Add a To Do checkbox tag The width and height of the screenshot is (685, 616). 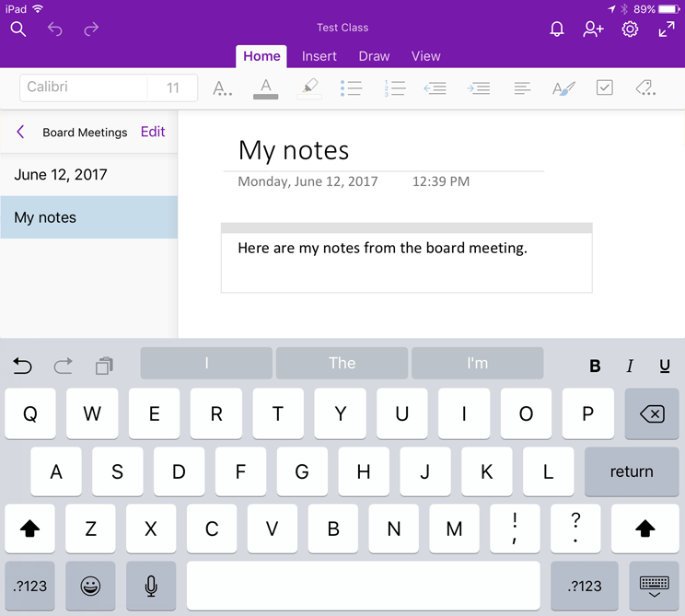pyautogui.click(x=605, y=87)
